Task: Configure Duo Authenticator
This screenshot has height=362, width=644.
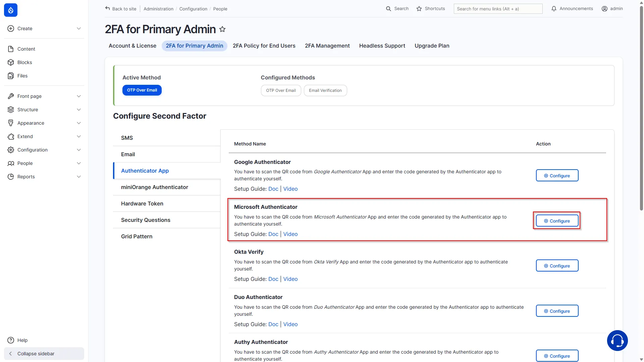Action: pos(557,311)
